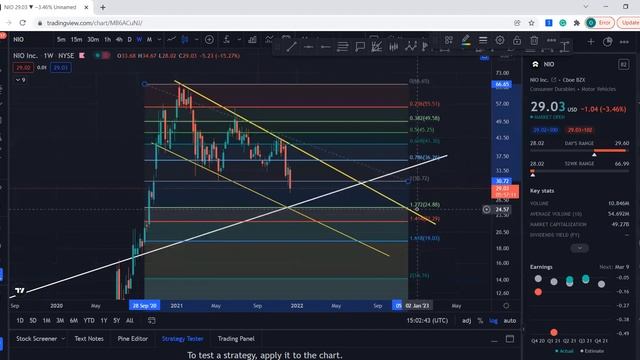Click the line chart type icon
Viewport: 640px width, 360px height.
172,40
